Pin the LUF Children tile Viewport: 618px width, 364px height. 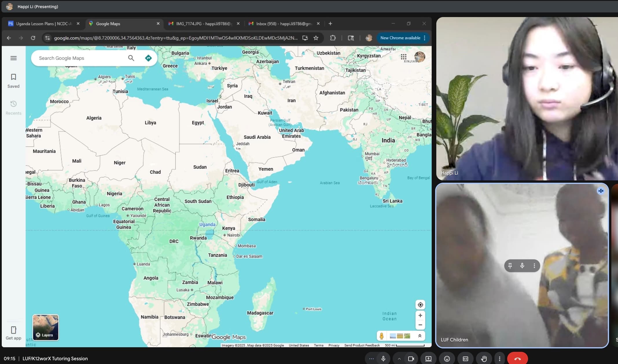click(510, 265)
